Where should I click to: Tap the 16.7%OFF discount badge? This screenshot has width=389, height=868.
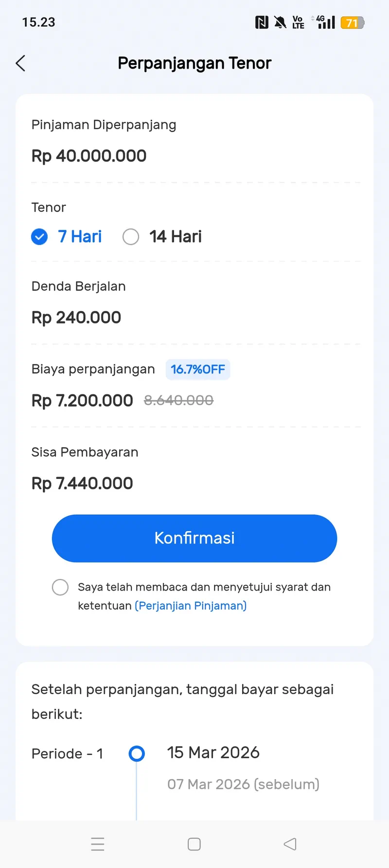click(197, 370)
